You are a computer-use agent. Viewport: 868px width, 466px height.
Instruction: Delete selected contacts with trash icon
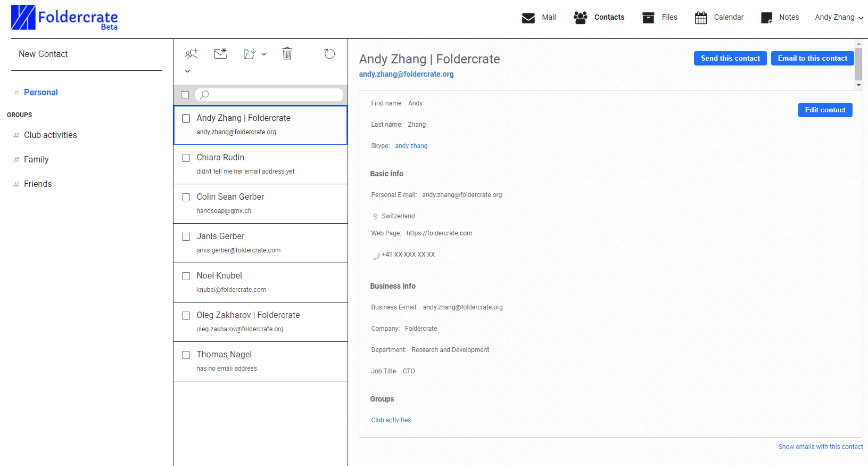click(287, 54)
